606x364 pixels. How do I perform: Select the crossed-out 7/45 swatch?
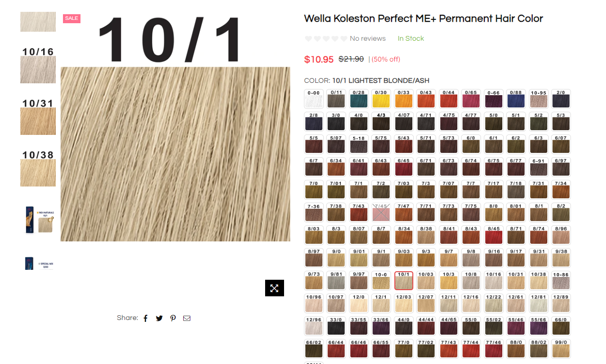click(x=381, y=213)
